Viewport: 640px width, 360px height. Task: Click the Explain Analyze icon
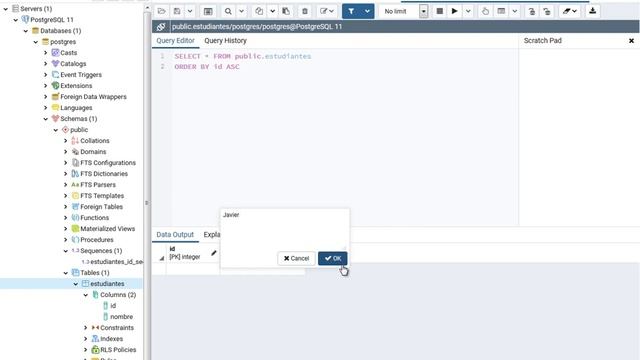coord(501,11)
